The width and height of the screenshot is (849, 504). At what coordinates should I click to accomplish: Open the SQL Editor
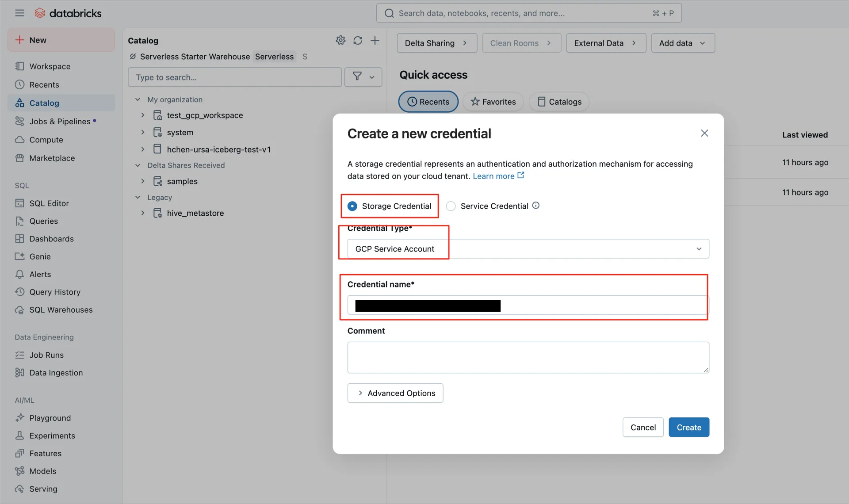pyautogui.click(x=61, y=203)
